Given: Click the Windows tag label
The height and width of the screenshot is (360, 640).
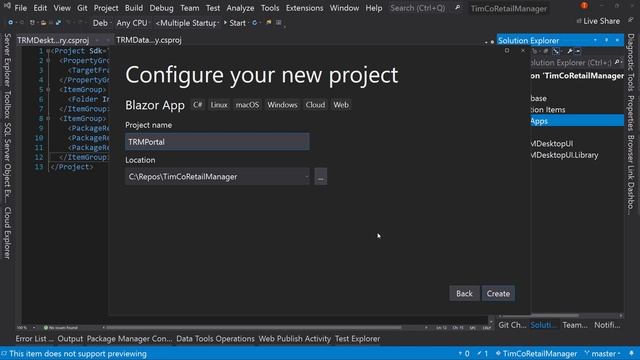Looking at the screenshot, I should coord(282,105).
